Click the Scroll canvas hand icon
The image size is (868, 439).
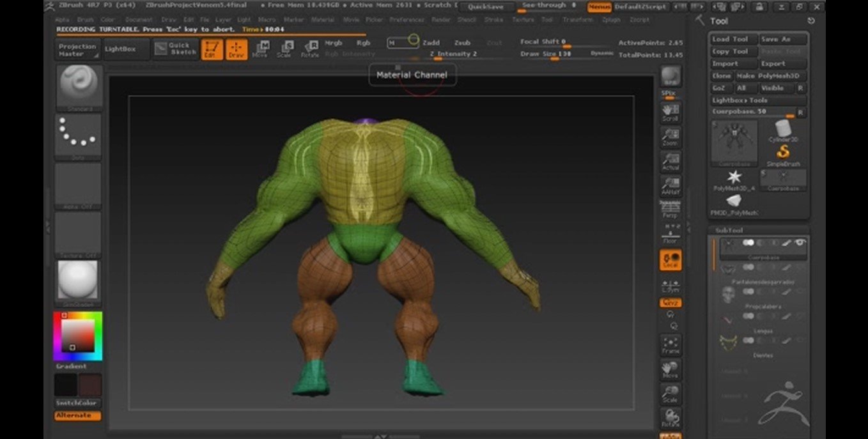pos(670,112)
